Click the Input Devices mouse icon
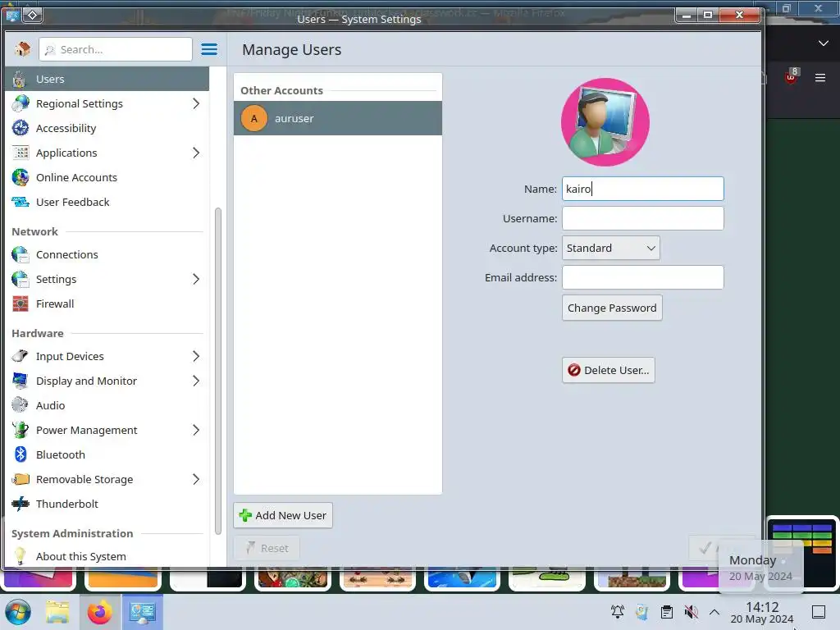The width and height of the screenshot is (840, 630). (20, 356)
